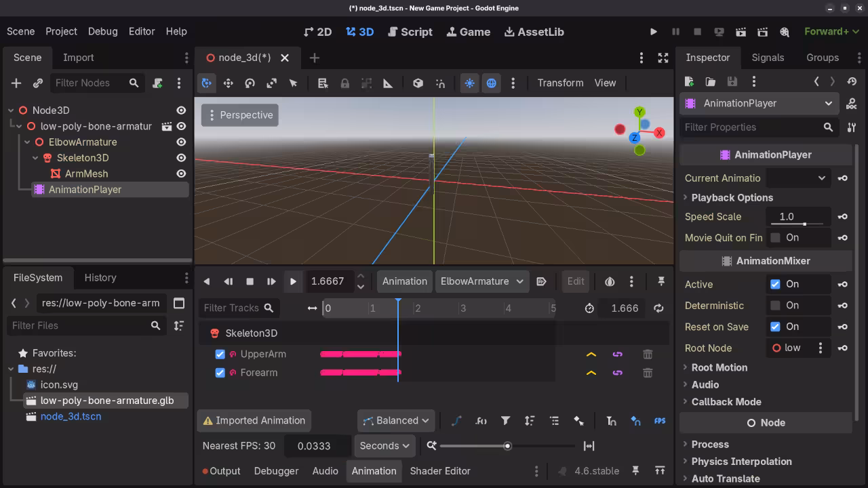Screen dimensions: 868x488
Task: Toggle preview environment globe icon
Action: point(492,83)
